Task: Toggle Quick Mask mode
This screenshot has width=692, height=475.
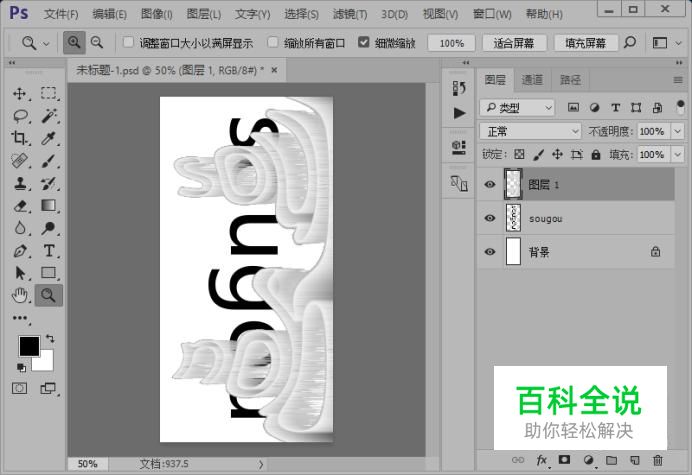Action: 19,388
